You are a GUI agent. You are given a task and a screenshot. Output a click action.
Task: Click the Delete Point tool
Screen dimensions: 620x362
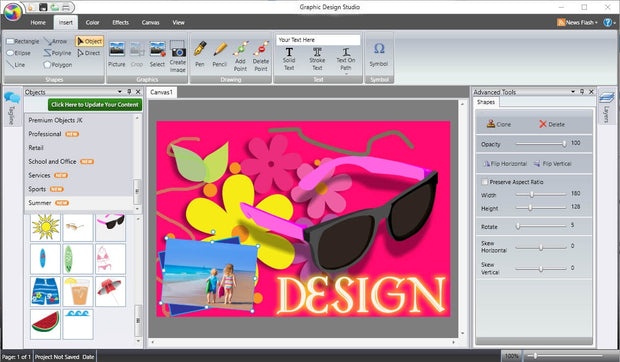(261, 56)
